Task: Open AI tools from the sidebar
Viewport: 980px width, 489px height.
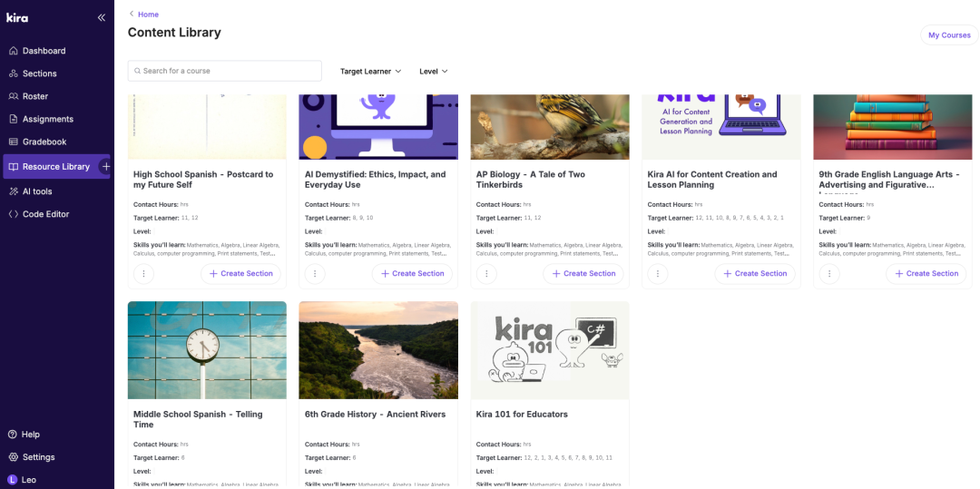Action: [36, 191]
